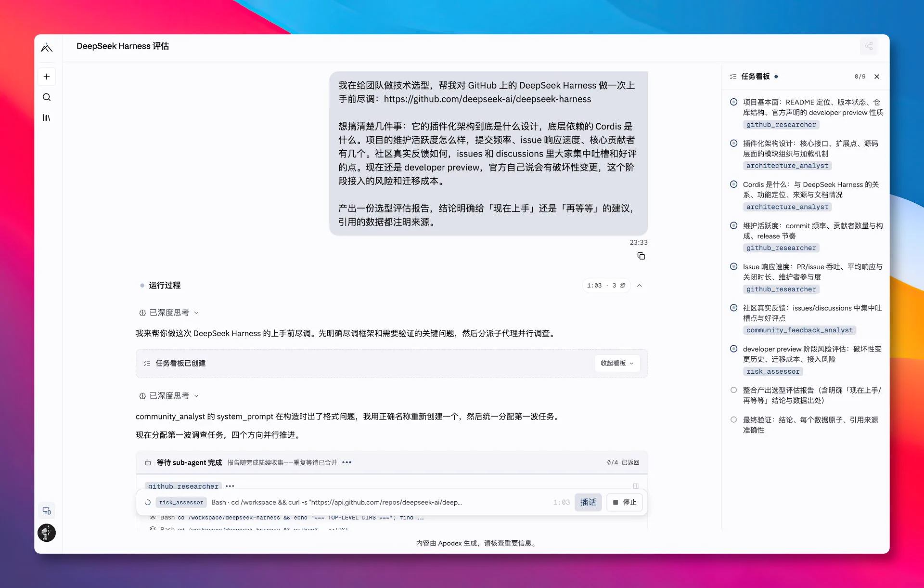The height and width of the screenshot is (588, 924).
Task: Close the 任务看板 panel
Action: point(877,77)
